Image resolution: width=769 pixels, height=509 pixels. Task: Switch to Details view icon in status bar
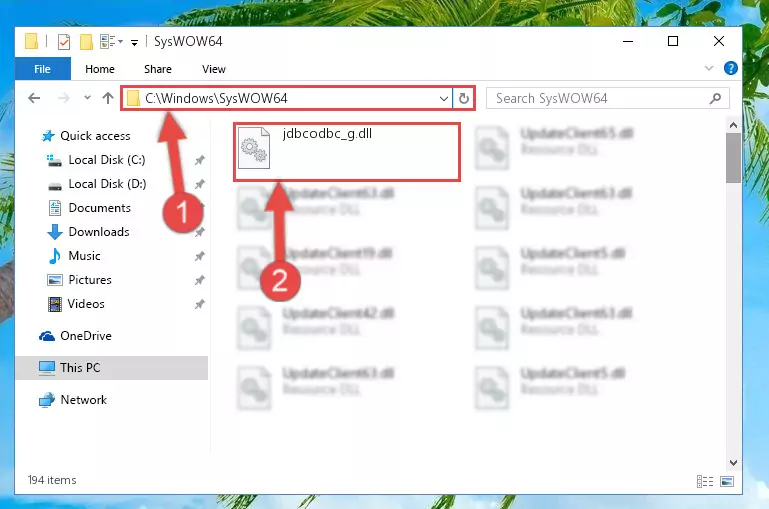click(x=705, y=482)
